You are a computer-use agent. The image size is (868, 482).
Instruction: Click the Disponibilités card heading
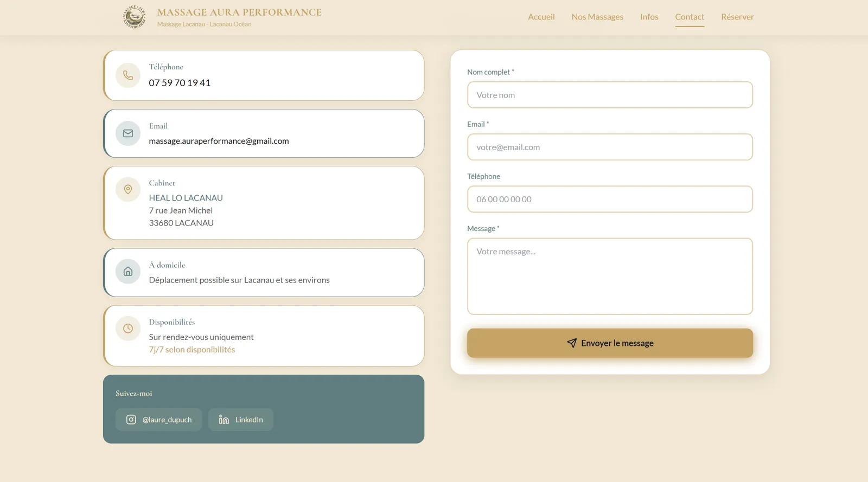coord(171,322)
